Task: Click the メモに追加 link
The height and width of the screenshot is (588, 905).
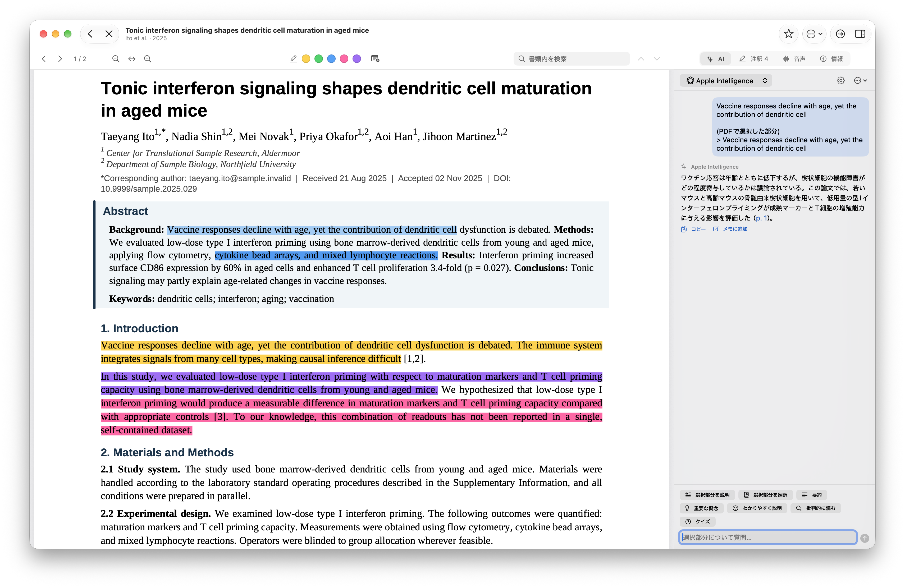Action: pyautogui.click(x=730, y=229)
